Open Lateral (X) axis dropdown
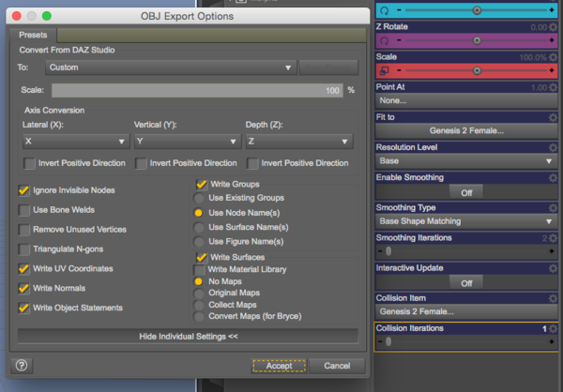This screenshot has width=563, height=392. pos(76,142)
